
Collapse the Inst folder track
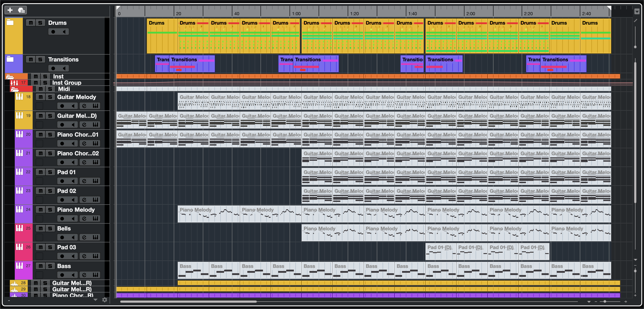(10, 76)
